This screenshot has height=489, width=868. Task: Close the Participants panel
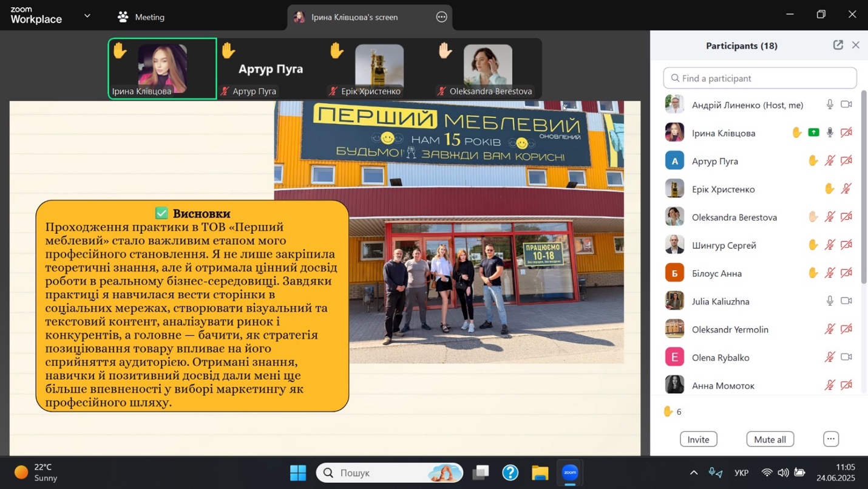pyautogui.click(x=856, y=45)
